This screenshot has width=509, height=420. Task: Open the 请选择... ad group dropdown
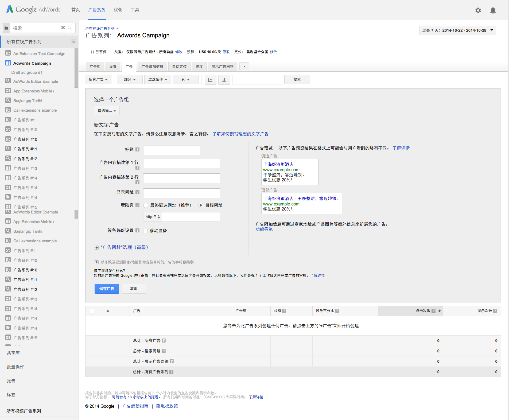point(107,111)
